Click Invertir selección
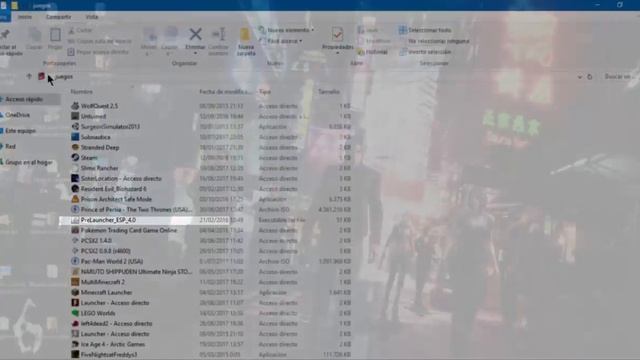Image resolution: width=640 pixels, height=360 pixels. click(x=425, y=52)
